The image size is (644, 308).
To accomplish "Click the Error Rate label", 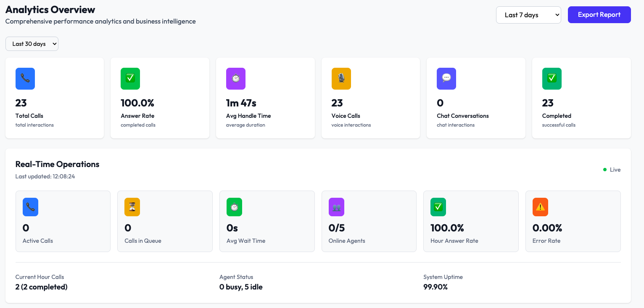I will (546, 241).
